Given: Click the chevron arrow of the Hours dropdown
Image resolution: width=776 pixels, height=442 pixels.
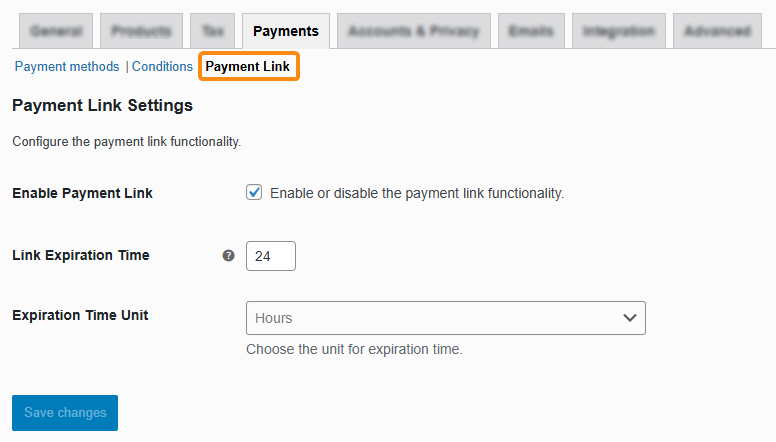Looking at the screenshot, I should point(630,318).
